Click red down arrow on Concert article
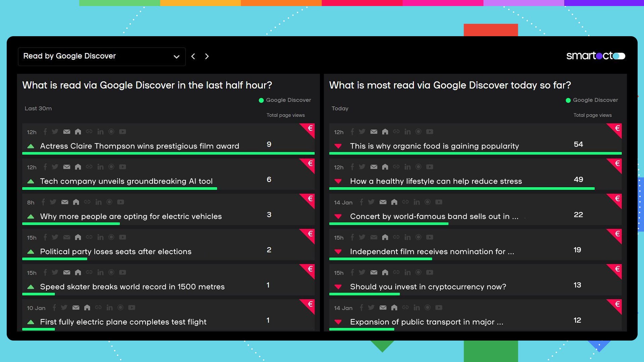The image size is (644, 362). [338, 217]
